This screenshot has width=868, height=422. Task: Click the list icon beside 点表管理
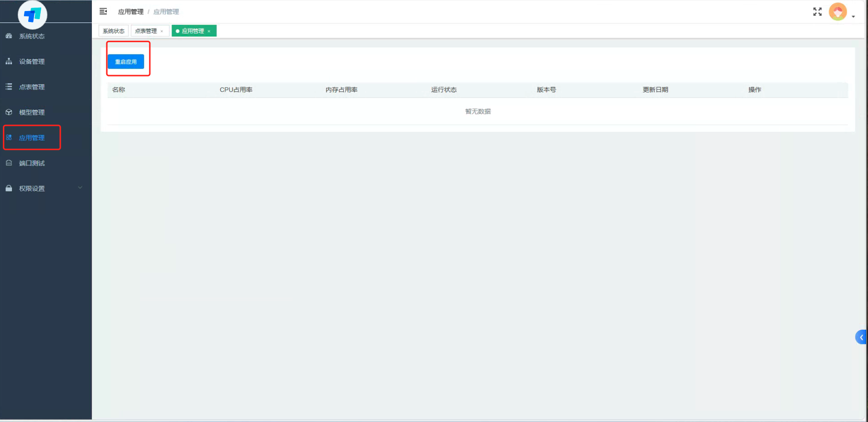point(9,87)
